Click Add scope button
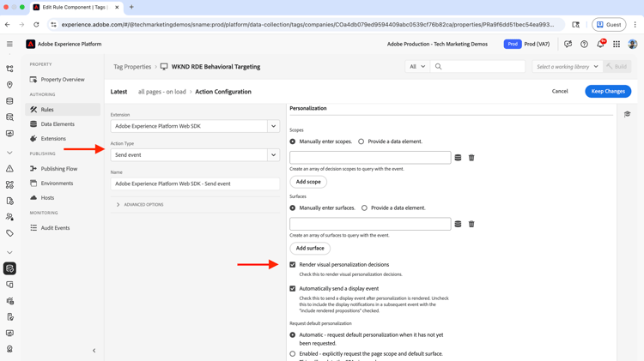Screen dimensions: 644x361 [308, 182]
